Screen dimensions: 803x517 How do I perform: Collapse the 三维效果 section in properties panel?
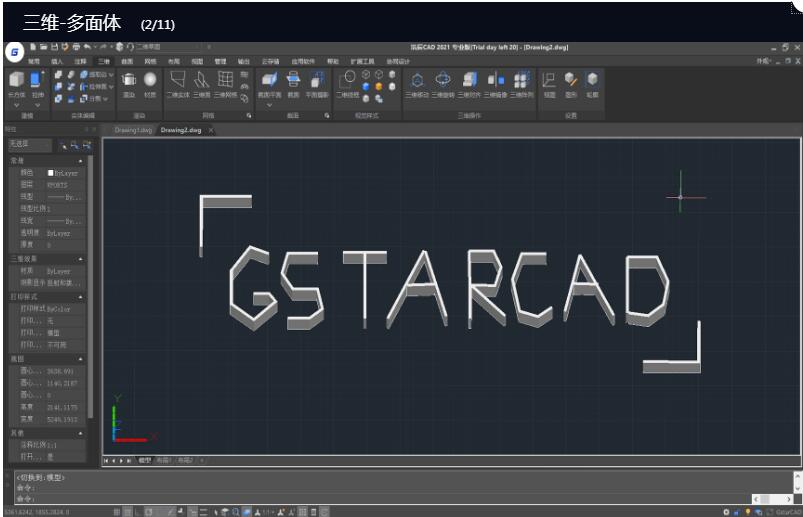pos(80,259)
